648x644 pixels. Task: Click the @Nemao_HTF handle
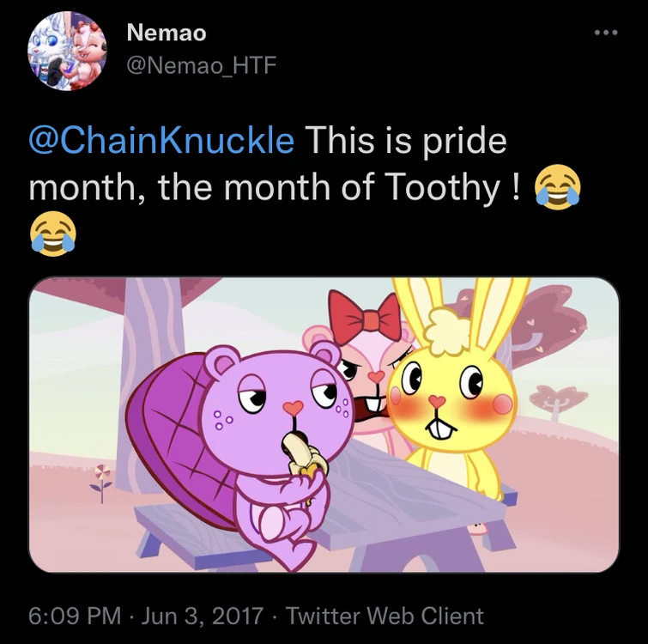(x=201, y=65)
